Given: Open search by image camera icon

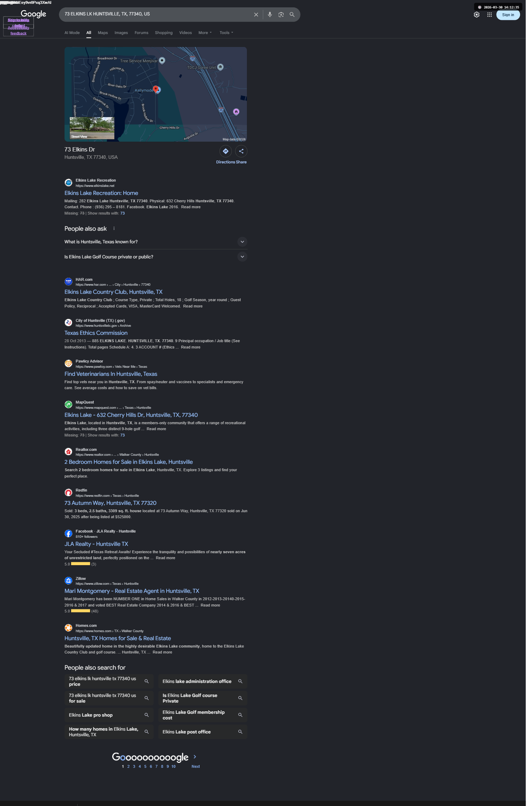Looking at the screenshot, I should (281, 15).
